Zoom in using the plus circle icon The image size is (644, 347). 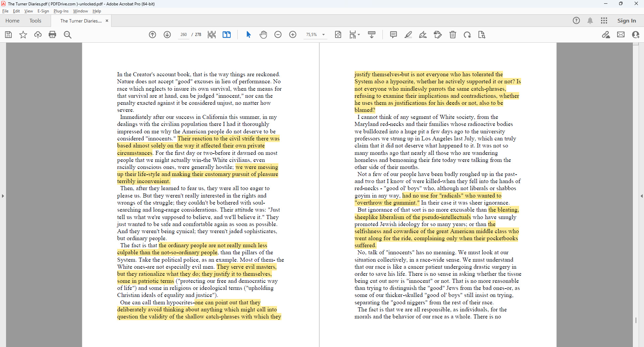click(293, 35)
